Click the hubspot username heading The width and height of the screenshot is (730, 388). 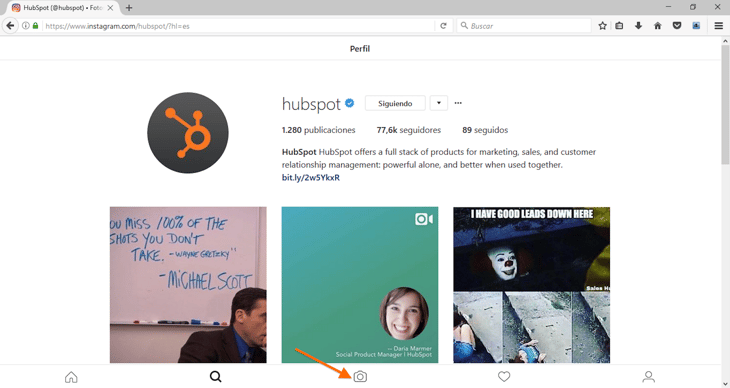tap(311, 103)
